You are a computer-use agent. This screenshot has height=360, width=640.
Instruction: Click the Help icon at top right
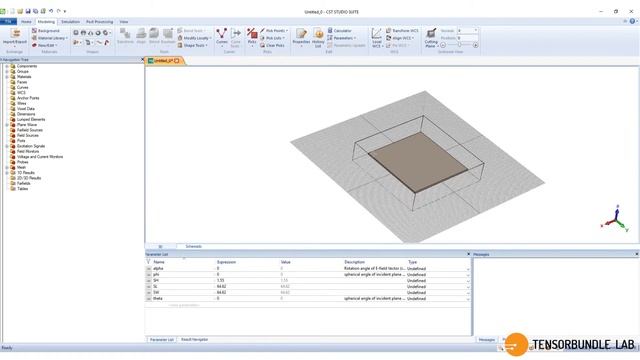(x=632, y=21)
